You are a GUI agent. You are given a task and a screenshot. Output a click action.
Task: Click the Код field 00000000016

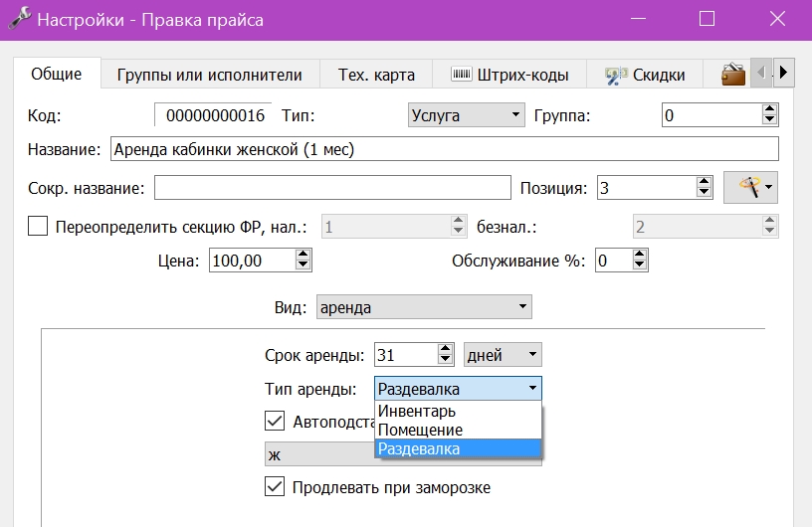click(213, 115)
